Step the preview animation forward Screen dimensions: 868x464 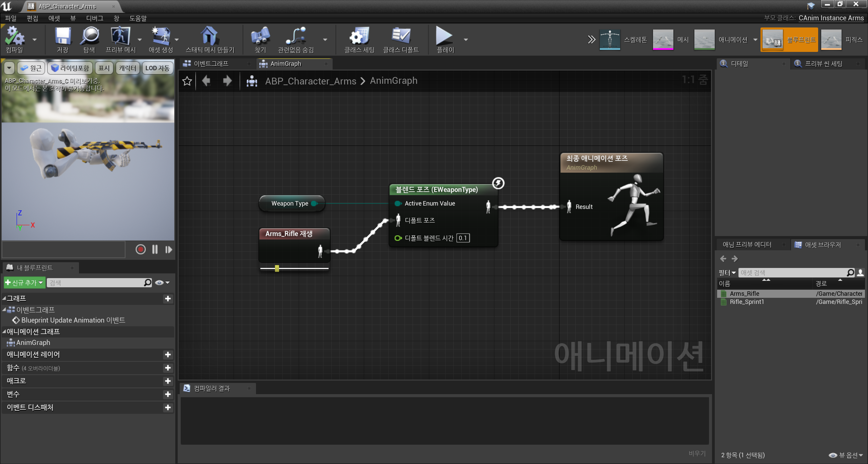169,250
